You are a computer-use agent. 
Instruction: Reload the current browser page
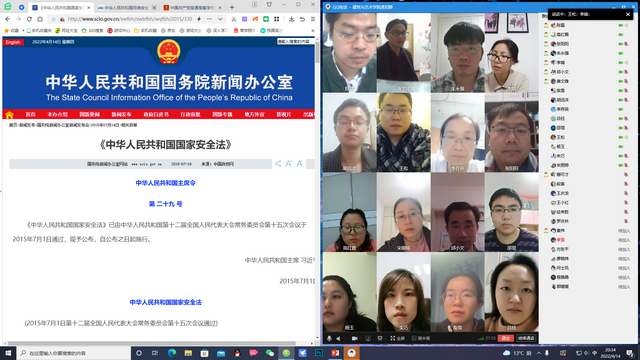tap(29, 19)
